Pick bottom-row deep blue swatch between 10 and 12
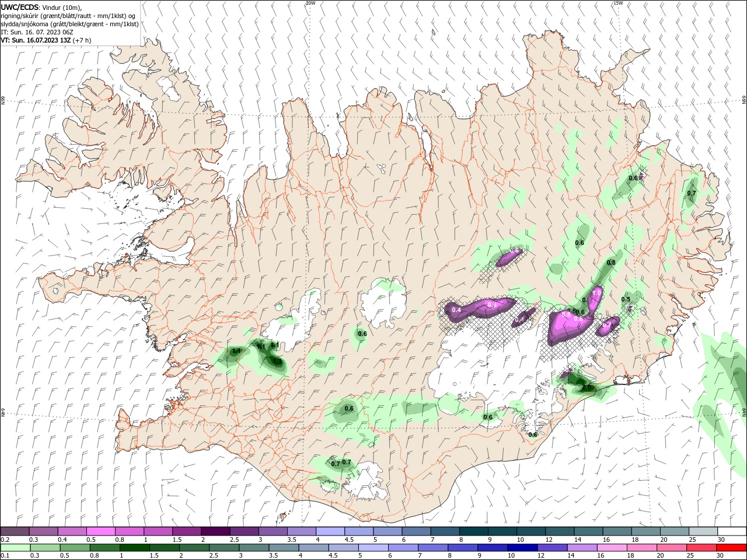The image size is (747, 560). pyautogui.click(x=522, y=548)
